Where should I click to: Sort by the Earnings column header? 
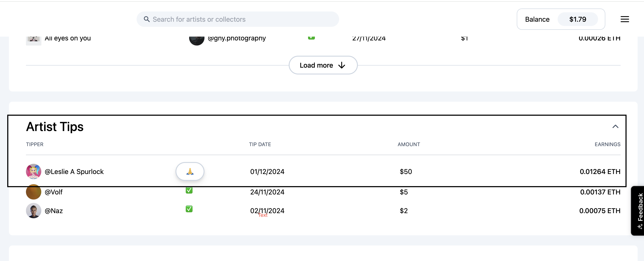(607, 144)
